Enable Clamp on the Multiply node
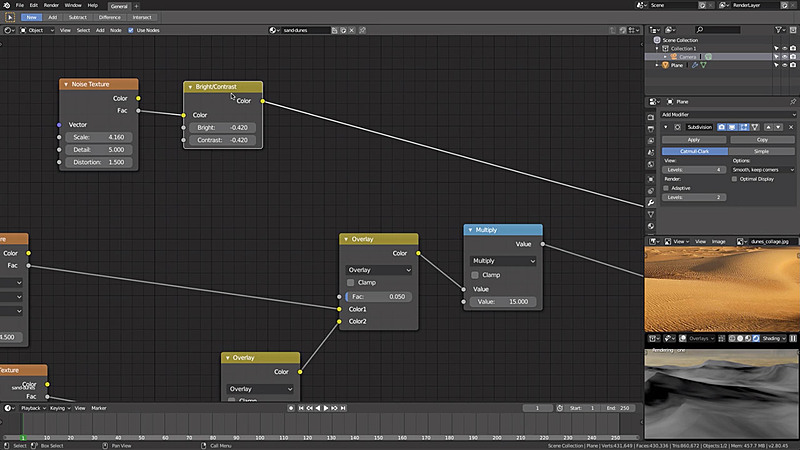 pos(475,275)
